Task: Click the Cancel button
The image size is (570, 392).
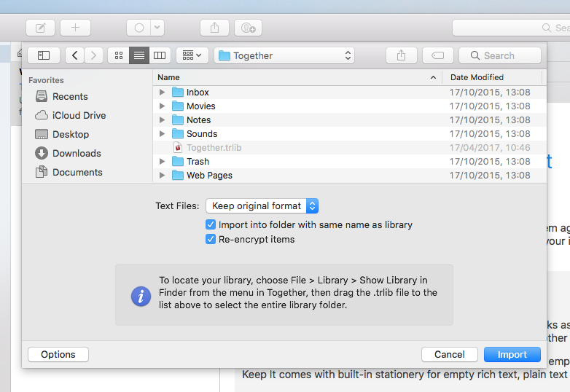Action: point(450,355)
